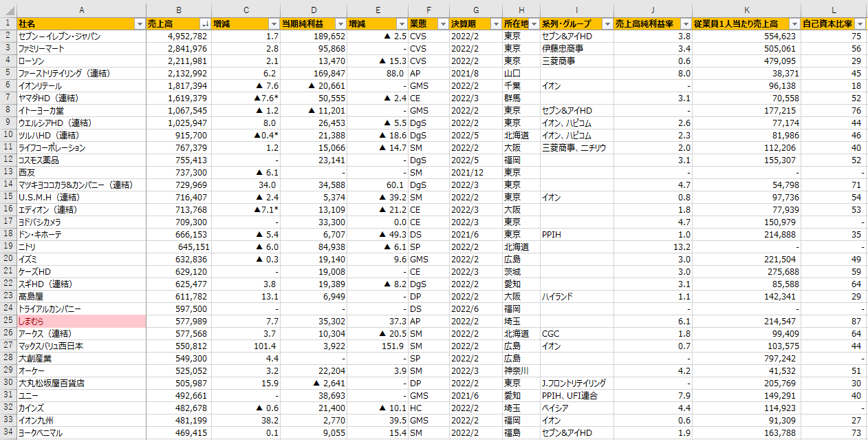Screen dimensions: 868x440
Task: Select row 13 by its row header
Action: coord(8,172)
